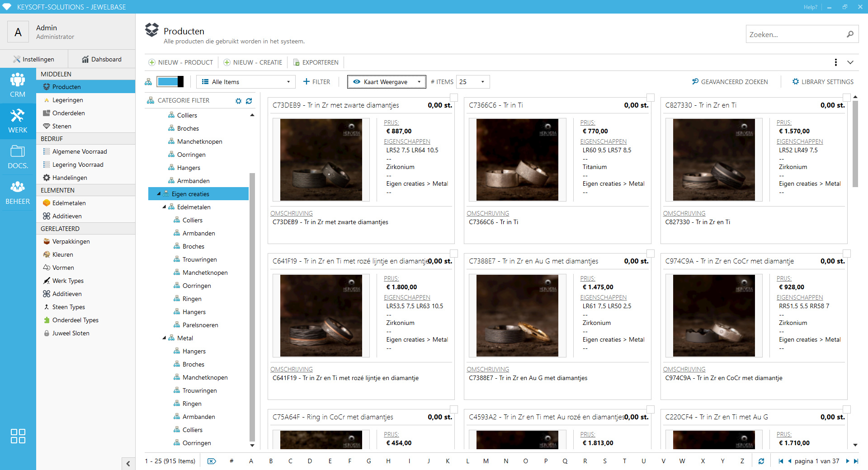The image size is (868, 470).
Task: Click the category filter settings gear
Action: click(x=238, y=101)
